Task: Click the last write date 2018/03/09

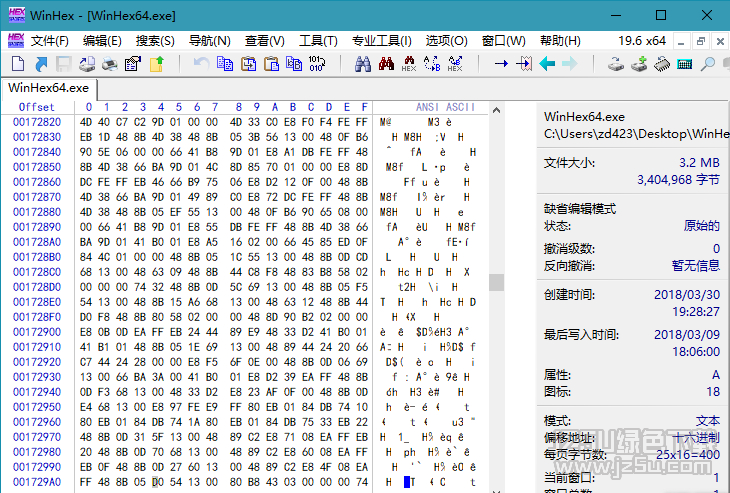Action: pos(687,335)
